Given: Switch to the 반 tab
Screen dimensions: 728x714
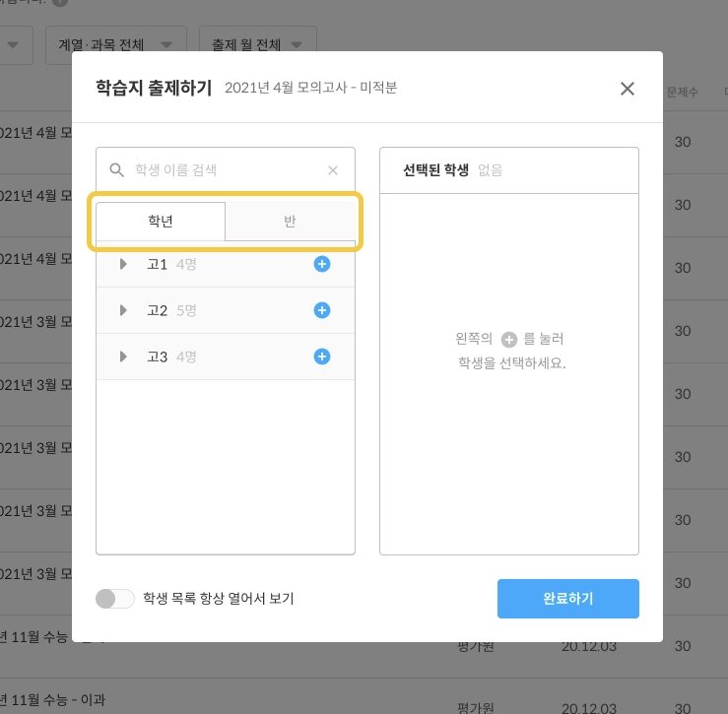Looking at the screenshot, I should [x=291, y=221].
